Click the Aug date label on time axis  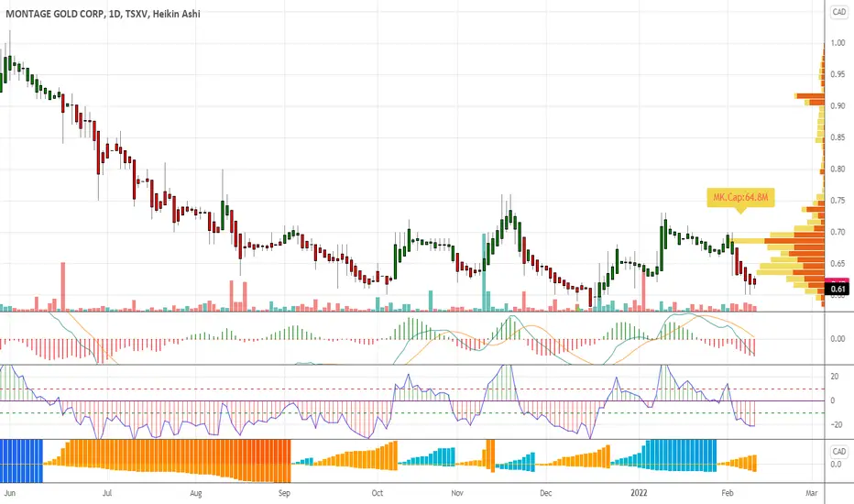[195, 493]
